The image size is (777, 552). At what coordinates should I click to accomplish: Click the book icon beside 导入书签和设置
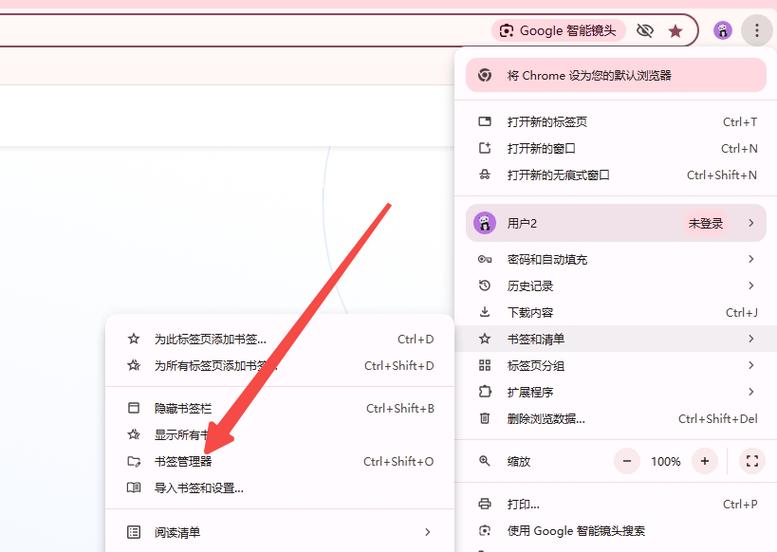(x=134, y=488)
